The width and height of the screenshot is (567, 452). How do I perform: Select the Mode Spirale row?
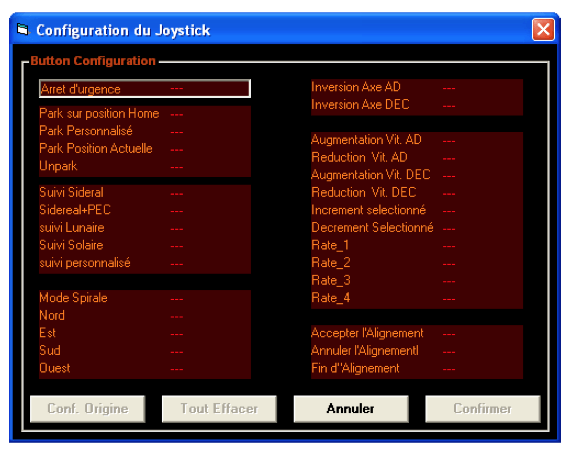coord(145,298)
